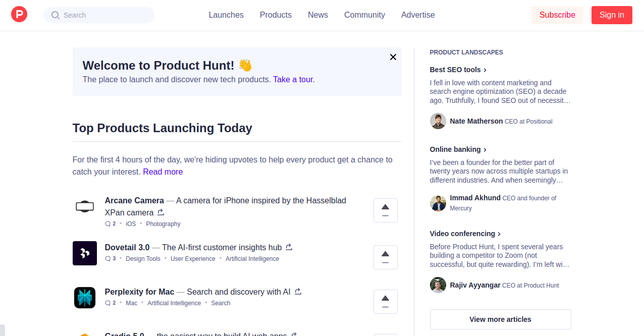Select Perplexity's Artificial Intelligence tag

174,303
